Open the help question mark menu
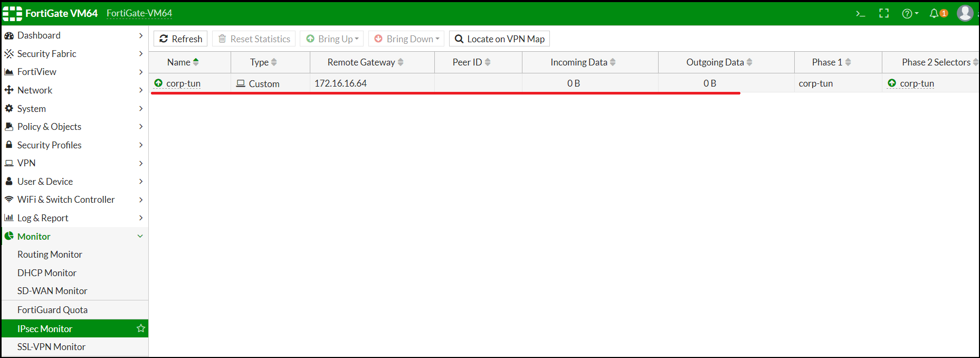This screenshot has height=358, width=980. pos(910,14)
